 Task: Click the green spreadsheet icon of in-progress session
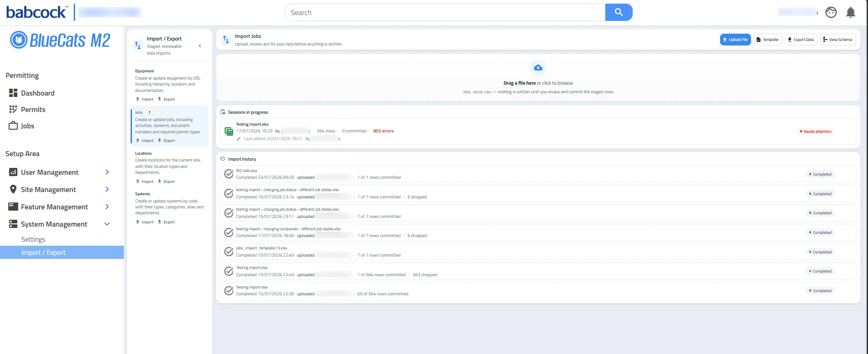click(229, 131)
